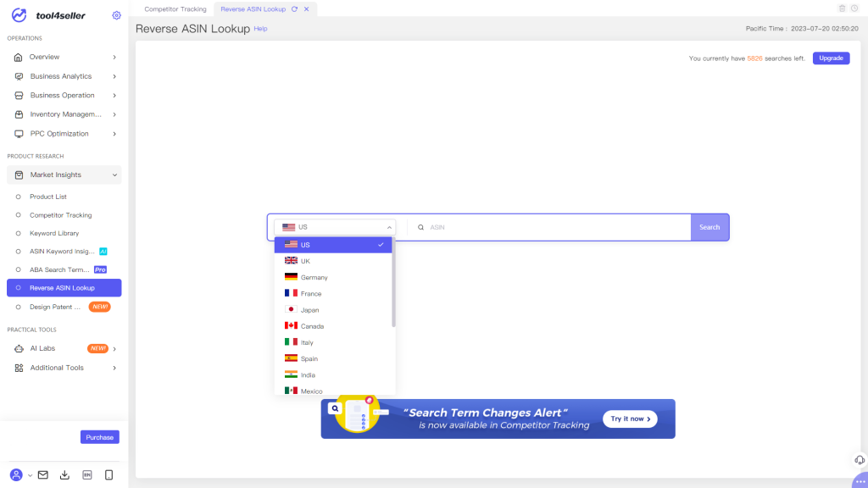Pick Canada from the dropdown
This screenshot has height=488, width=868.
(333, 326)
